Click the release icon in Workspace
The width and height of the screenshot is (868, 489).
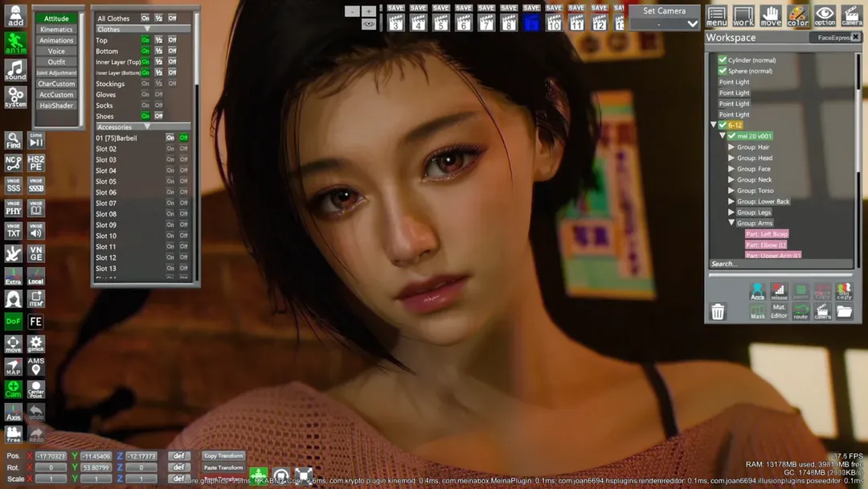coord(779,291)
